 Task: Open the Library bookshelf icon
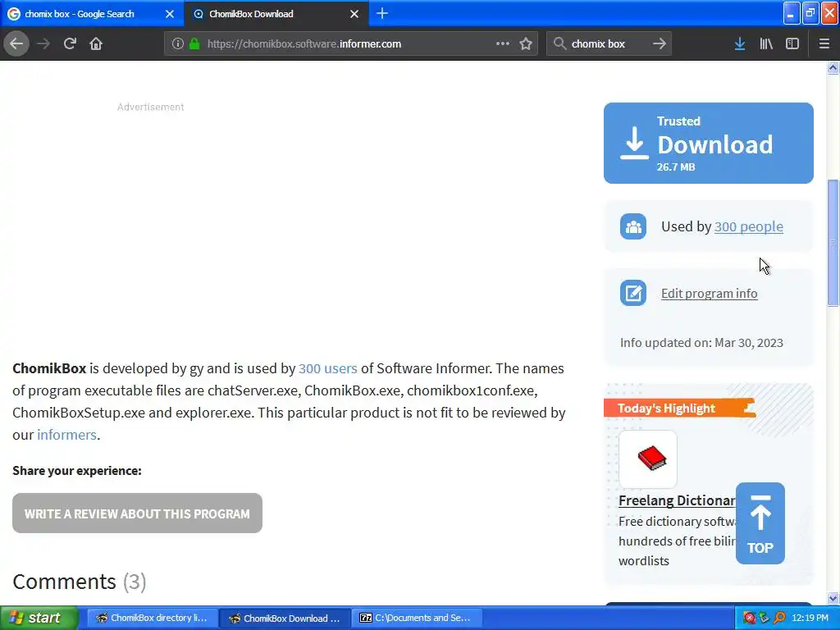click(x=766, y=43)
